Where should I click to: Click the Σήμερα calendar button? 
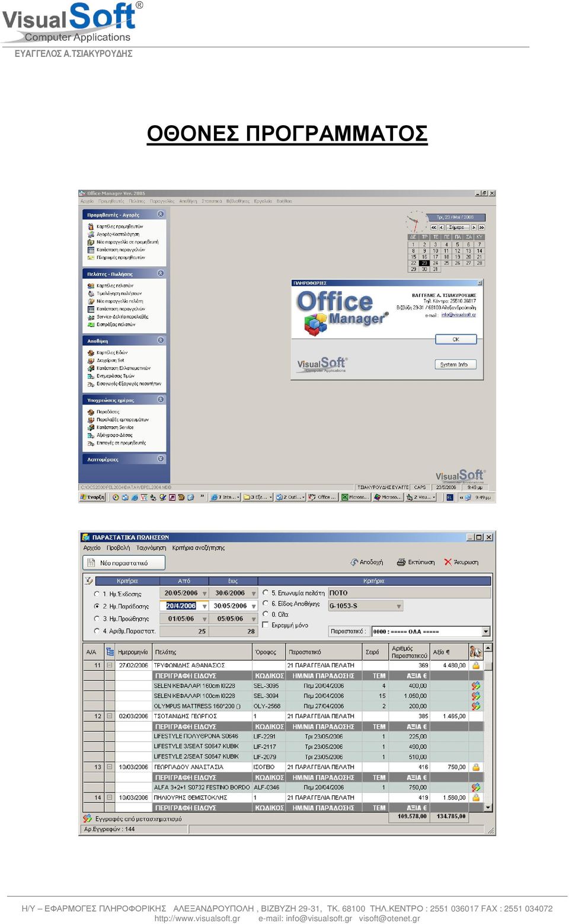(456, 227)
